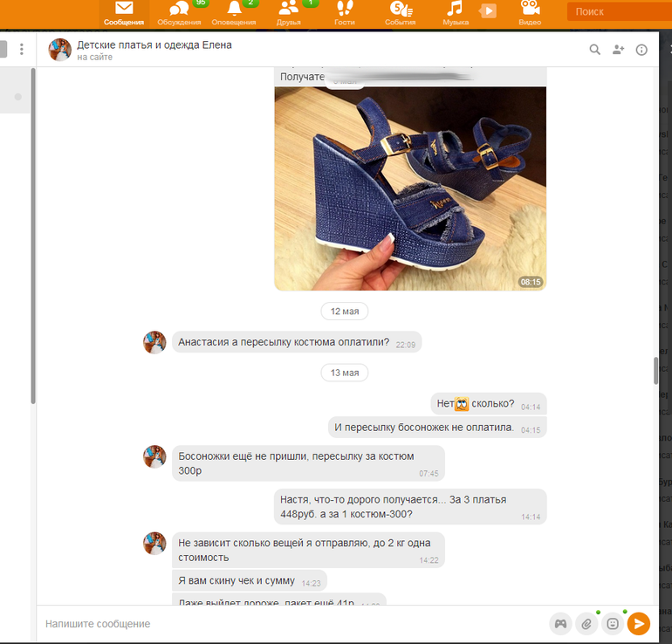672x644 pixels.
Task: Search within this conversation
Action: coord(595,50)
